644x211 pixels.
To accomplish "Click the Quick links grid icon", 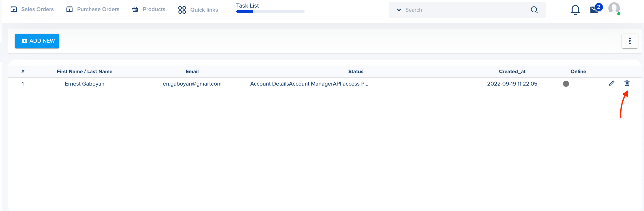I will (x=182, y=10).
